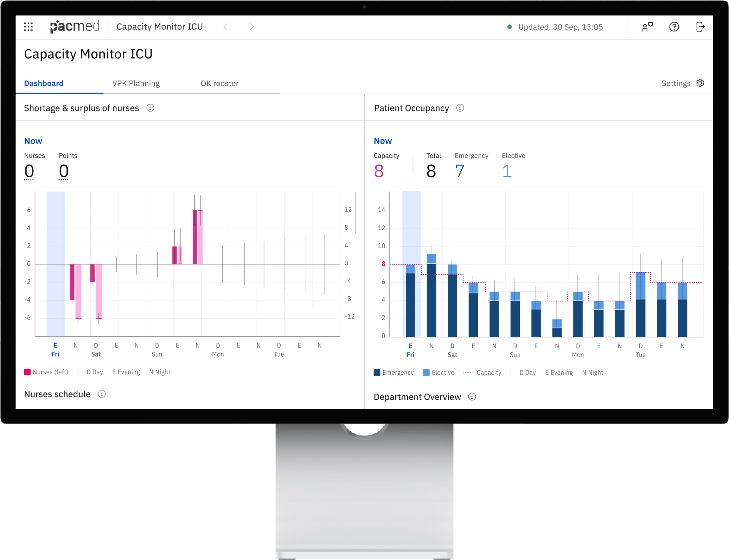The image size is (729, 560).
Task: Click the Pacmed logo
Action: (75, 26)
